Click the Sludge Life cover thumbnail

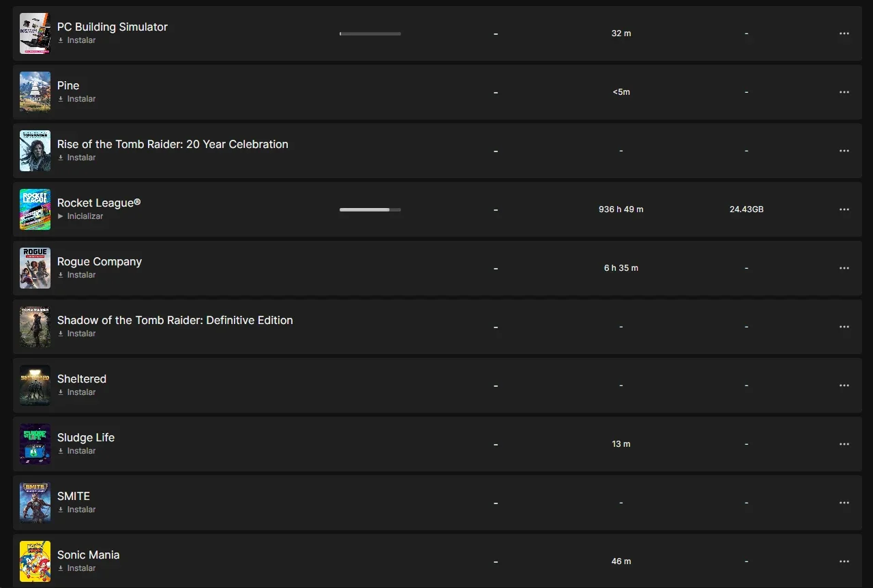click(x=35, y=444)
